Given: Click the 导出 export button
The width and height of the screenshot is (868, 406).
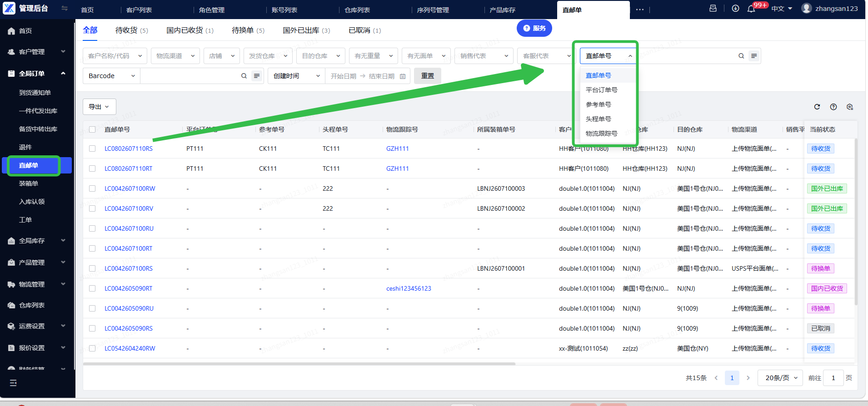Looking at the screenshot, I should coord(100,107).
